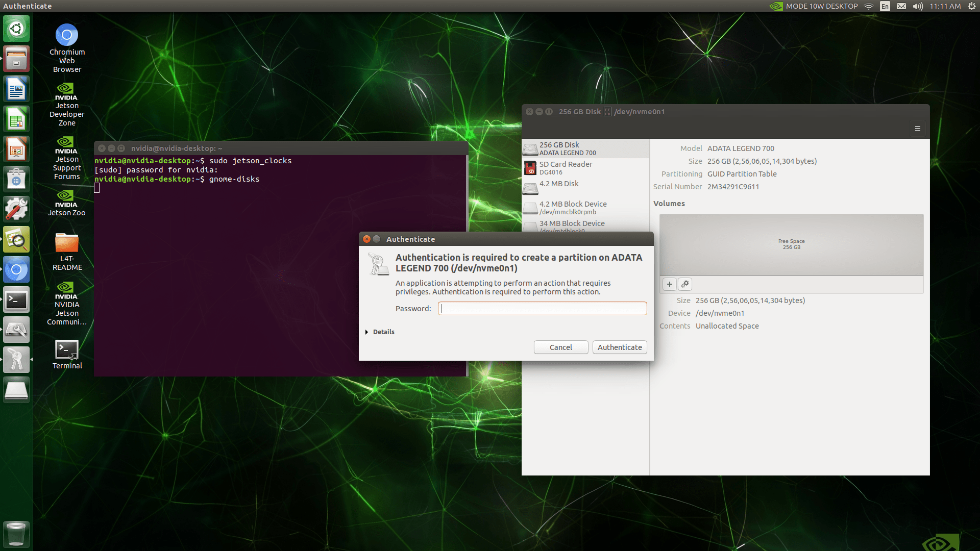This screenshot has width=980, height=551.
Task: Click the Terminal launcher in the dock
Action: point(16,300)
